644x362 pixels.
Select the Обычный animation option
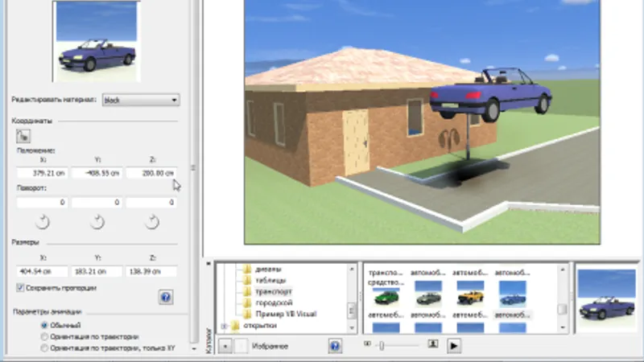(44, 325)
